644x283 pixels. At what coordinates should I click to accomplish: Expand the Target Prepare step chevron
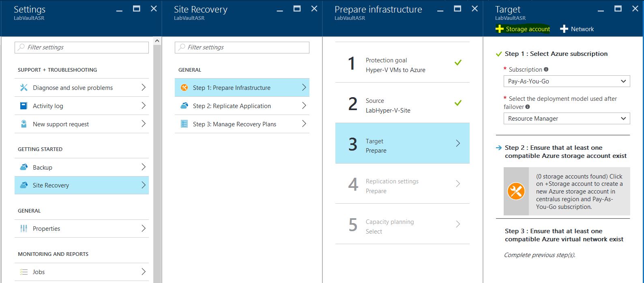pyautogui.click(x=458, y=143)
